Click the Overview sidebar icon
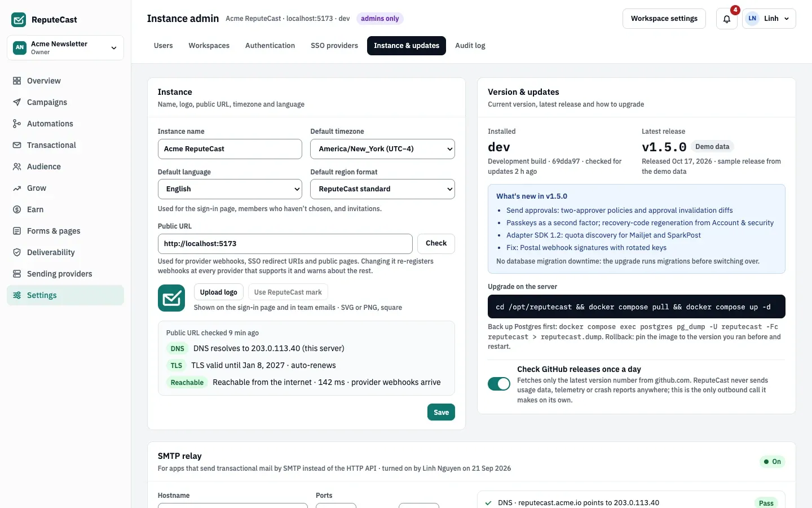 pos(17,81)
